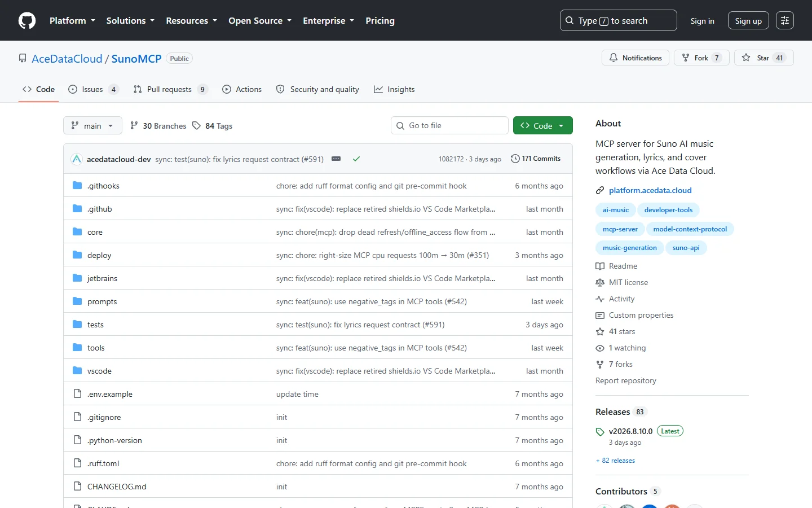Select the model-context-protocol topic tag
This screenshot has width=812, height=508.
[690, 229]
